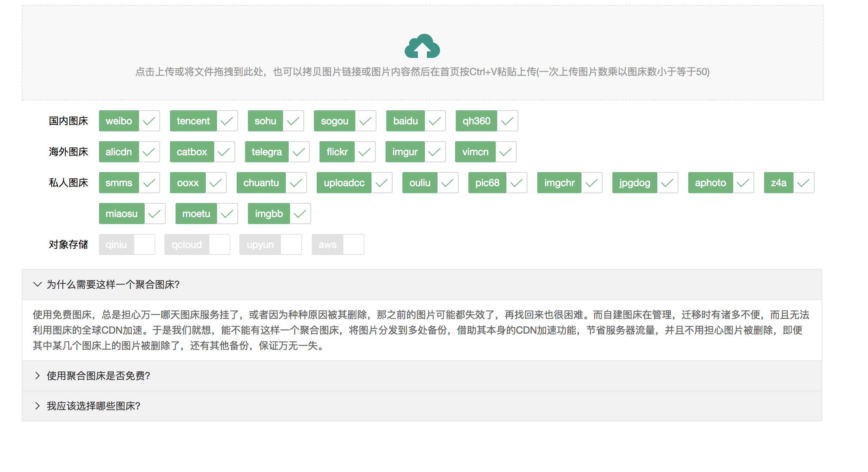Image resolution: width=868 pixels, height=472 pixels.
Task: Toggle the flickr checkmark
Action: pos(364,152)
